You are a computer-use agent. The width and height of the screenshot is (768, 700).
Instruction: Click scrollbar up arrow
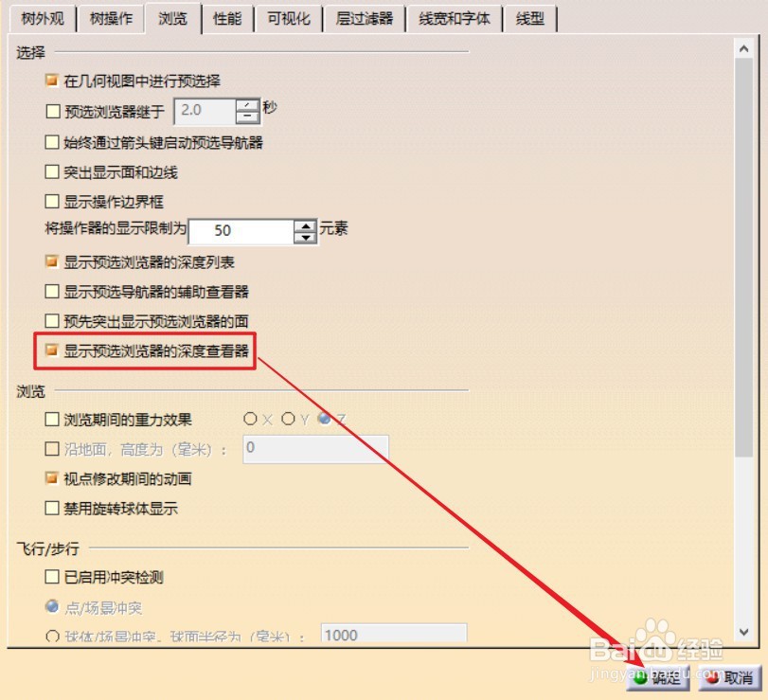(x=744, y=49)
